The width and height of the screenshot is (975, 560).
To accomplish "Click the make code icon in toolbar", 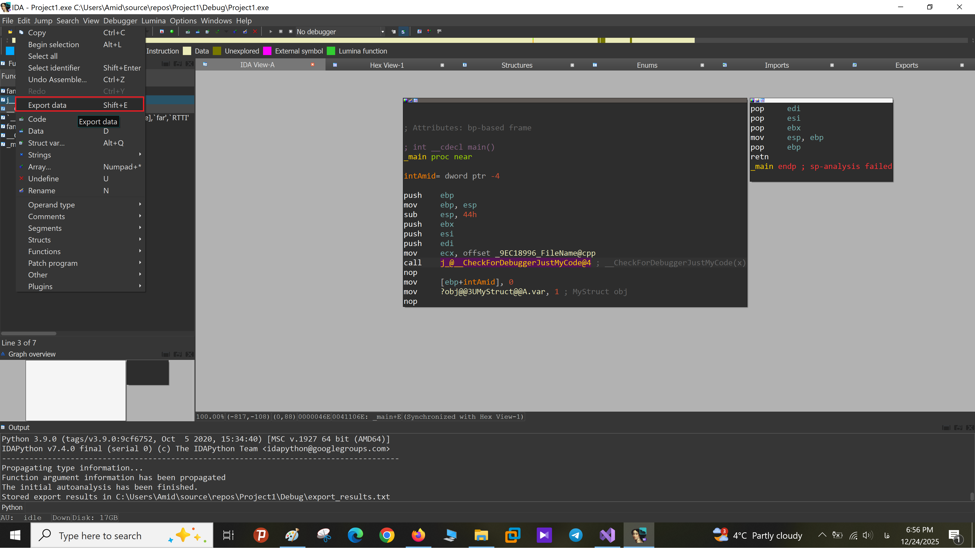I will pyautogui.click(x=188, y=32).
